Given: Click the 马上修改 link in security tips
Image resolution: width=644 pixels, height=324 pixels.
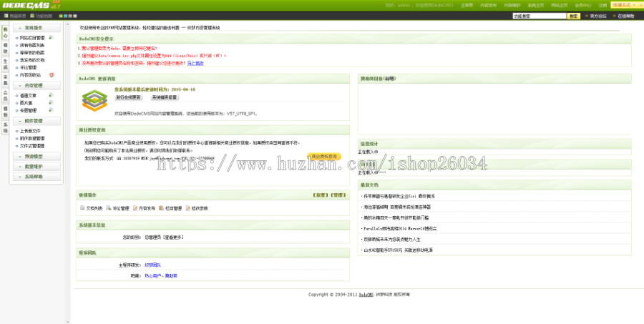Looking at the screenshot, I should pos(195,63).
